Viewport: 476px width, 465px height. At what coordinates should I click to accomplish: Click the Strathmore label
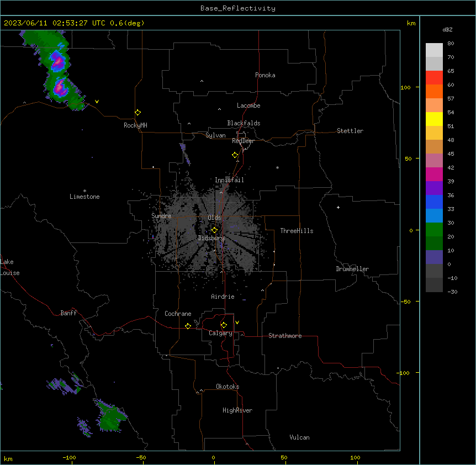pos(285,336)
